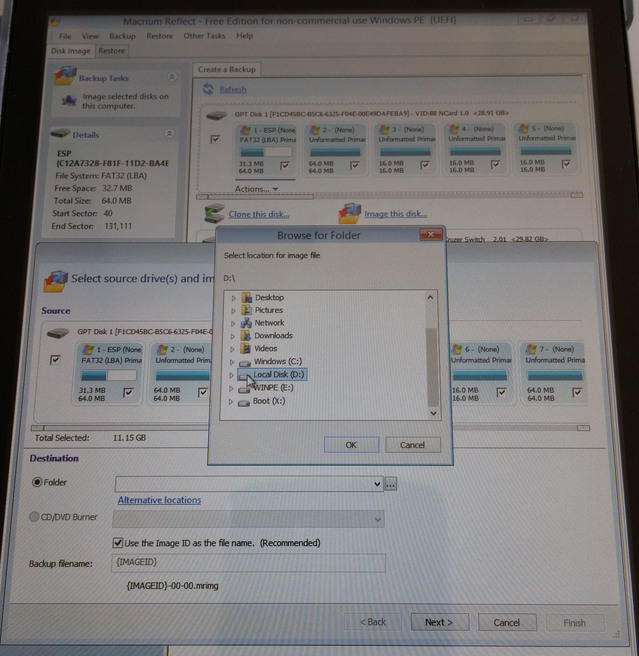
Task: Toggle GPT Disk 1 checkbox in Source section
Action: click(x=55, y=359)
